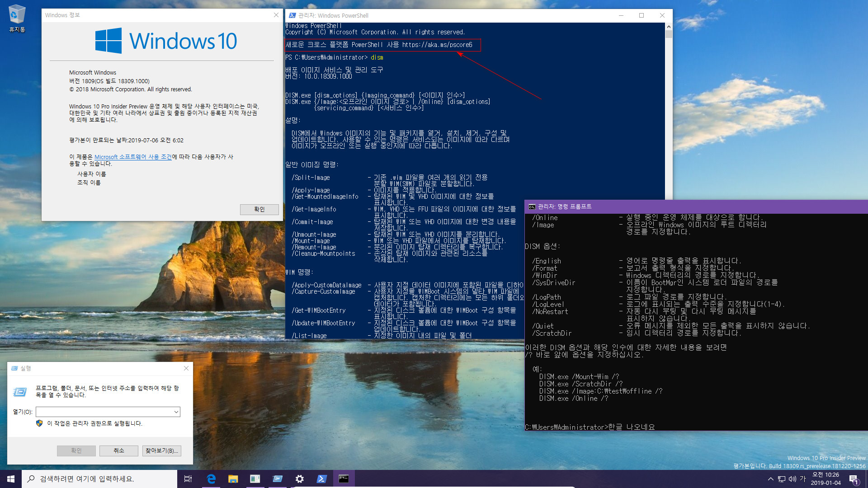Image resolution: width=868 pixels, height=488 pixels.
Task: Open File Explorer from the taskbar
Action: click(x=233, y=479)
